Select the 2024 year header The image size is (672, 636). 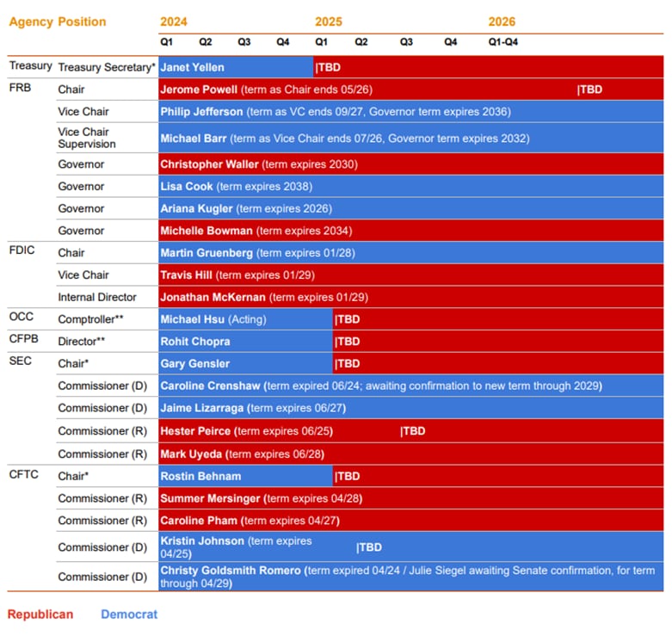(174, 22)
